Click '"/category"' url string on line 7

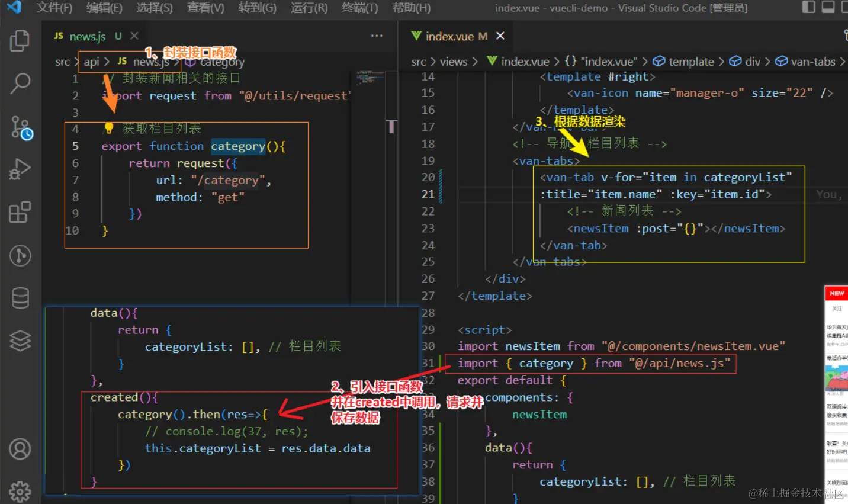pos(228,180)
